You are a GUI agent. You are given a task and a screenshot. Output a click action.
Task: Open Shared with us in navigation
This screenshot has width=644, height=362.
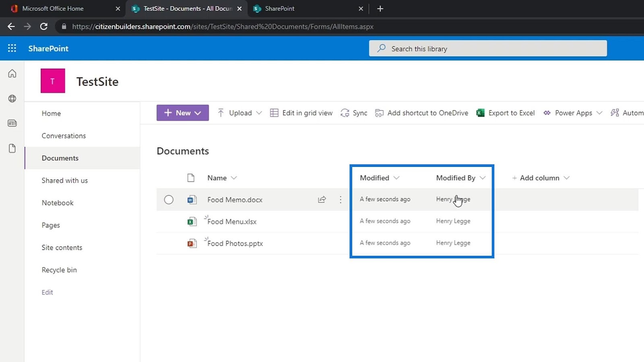[x=64, y=181]
